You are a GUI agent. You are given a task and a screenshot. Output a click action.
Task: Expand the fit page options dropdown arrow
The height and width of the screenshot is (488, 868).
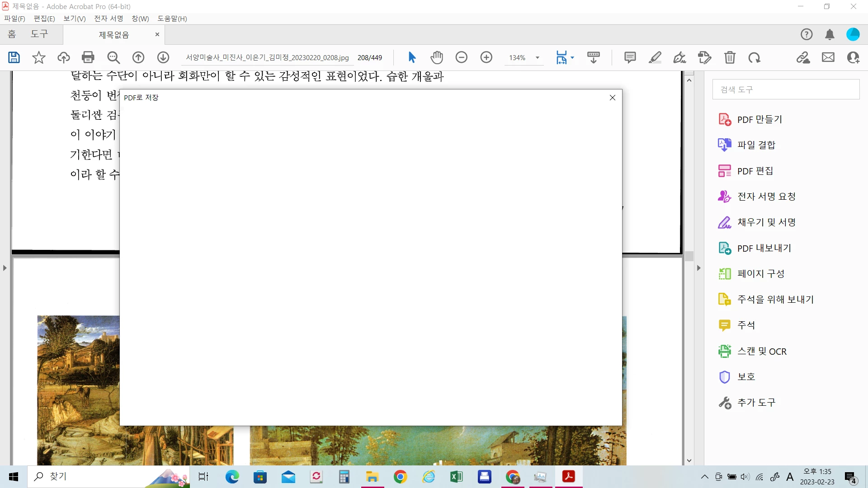572,57
